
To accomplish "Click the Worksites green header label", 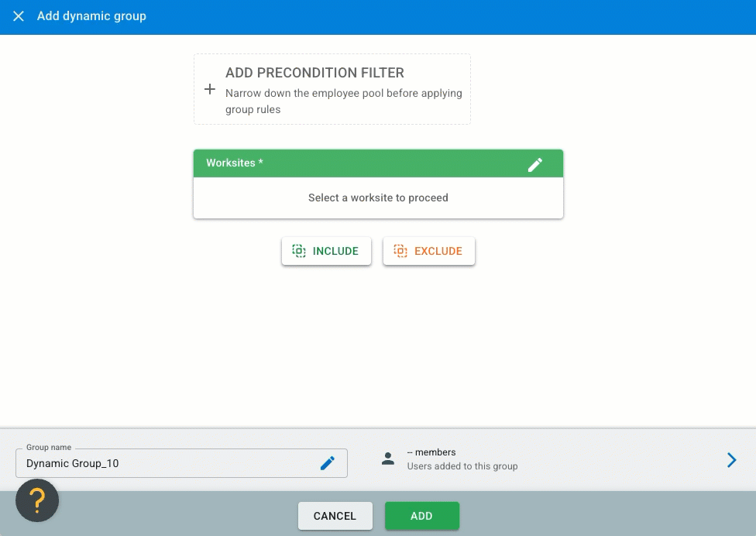I will pos(235,163).
